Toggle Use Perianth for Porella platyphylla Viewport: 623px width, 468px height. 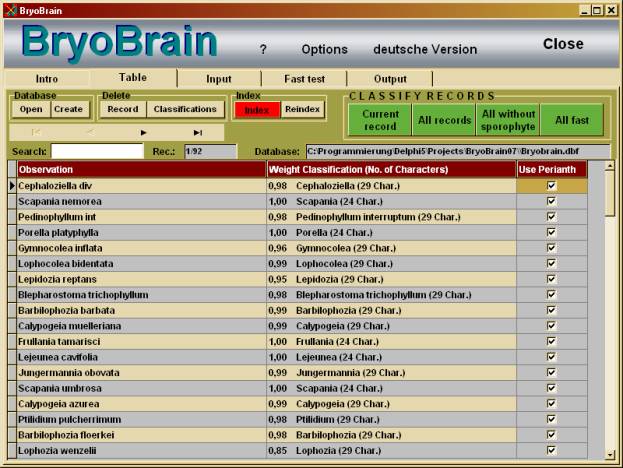tap(550, 232)
